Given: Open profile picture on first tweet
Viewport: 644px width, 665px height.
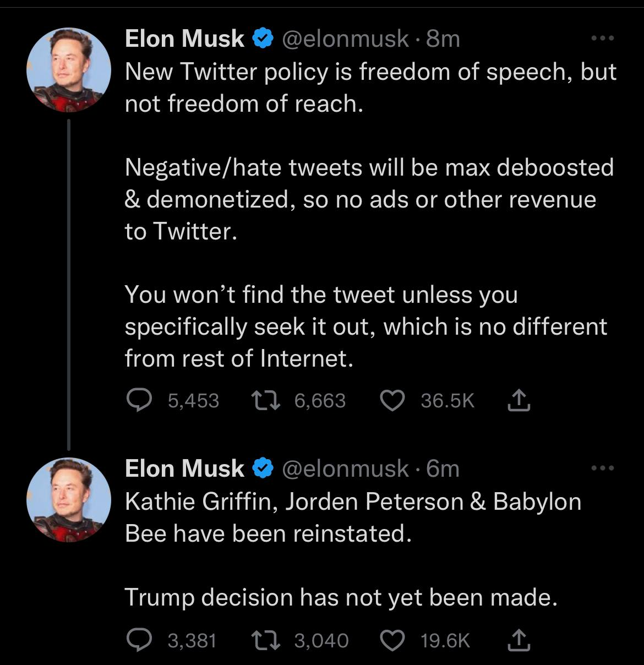Looking at the screenshot, I should pyautogui.click(x=69, y=70).
